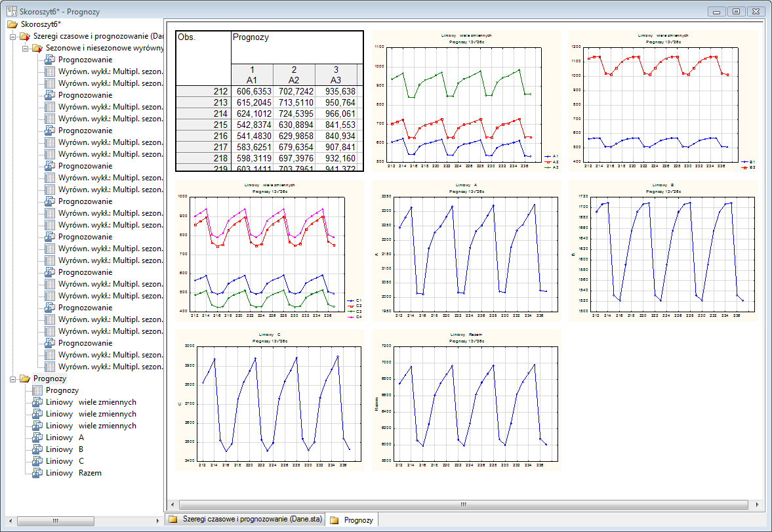The height and width of the screenshot is (532, 772).
Task: Click the cell containing 966,061
Action: pyautogui.click(x=336, y=113)
